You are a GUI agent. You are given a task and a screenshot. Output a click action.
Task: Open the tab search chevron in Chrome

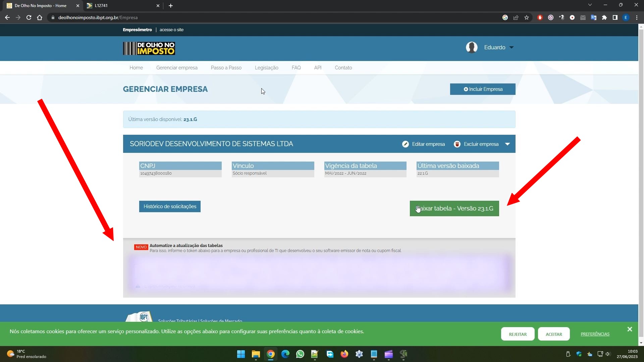click(590, 5)
